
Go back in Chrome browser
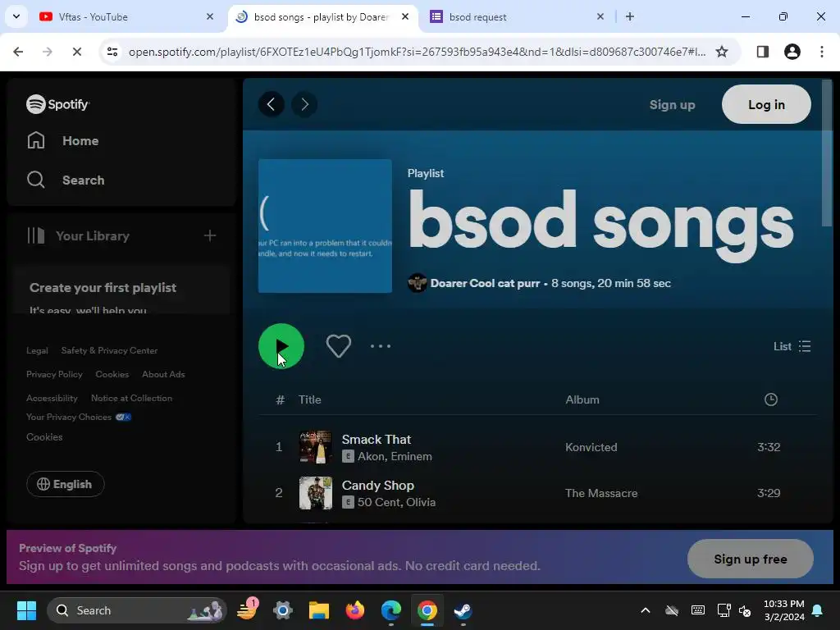pos(18,52)
